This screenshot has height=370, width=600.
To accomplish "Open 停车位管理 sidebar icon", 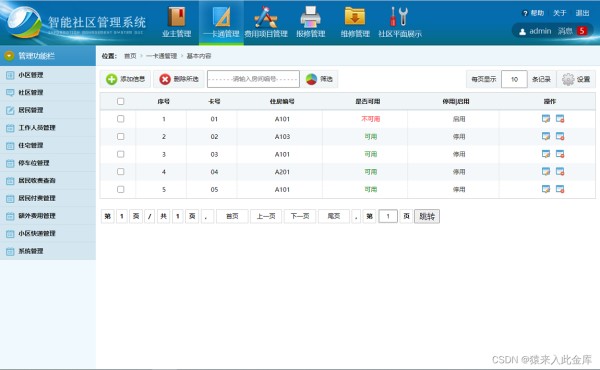I will pos(10,163).
